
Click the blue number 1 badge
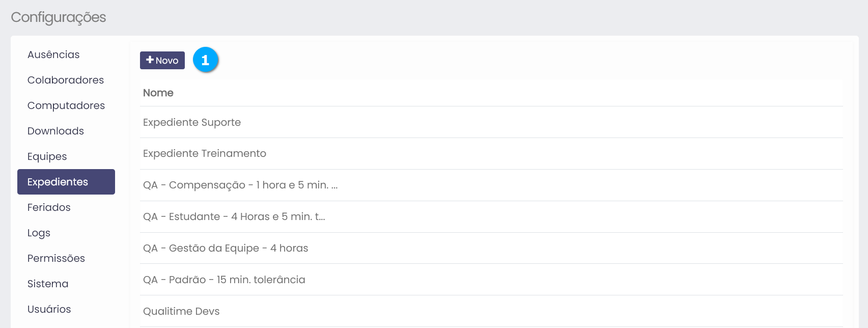206,60
